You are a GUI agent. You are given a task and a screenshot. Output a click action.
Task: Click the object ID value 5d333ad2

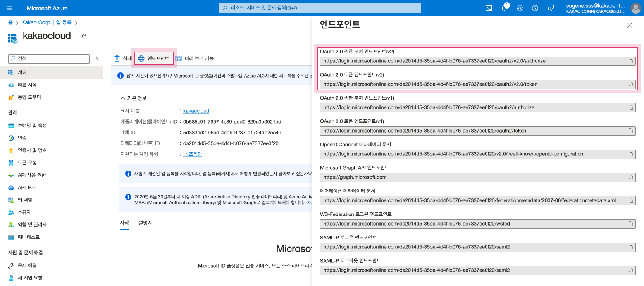click(232, 133)
